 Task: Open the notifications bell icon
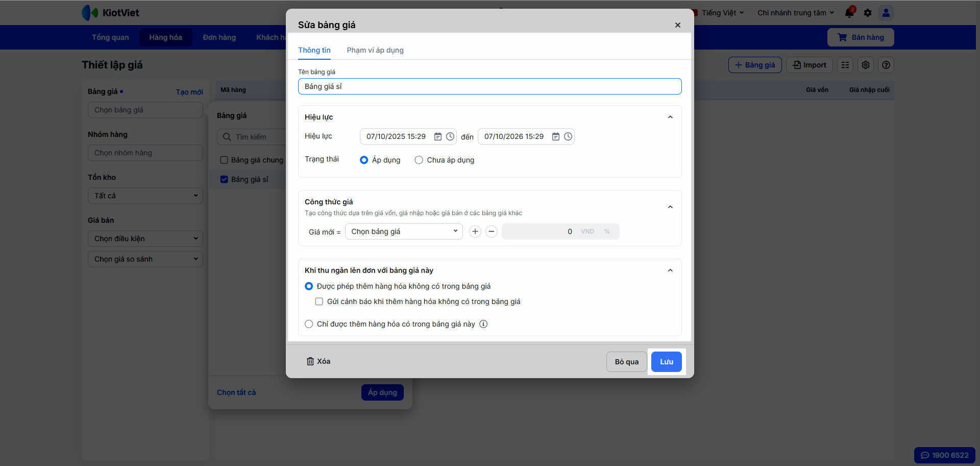(x=849, y=13)
